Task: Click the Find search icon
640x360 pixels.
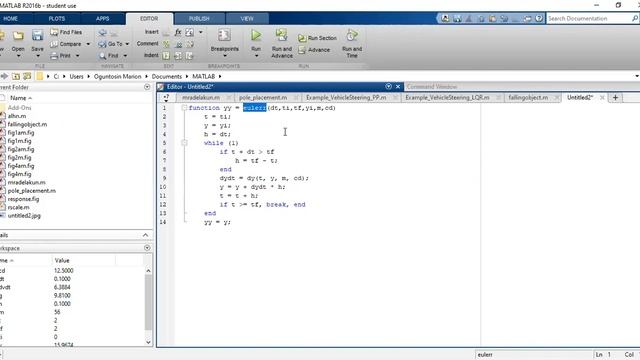Action: 102,56
